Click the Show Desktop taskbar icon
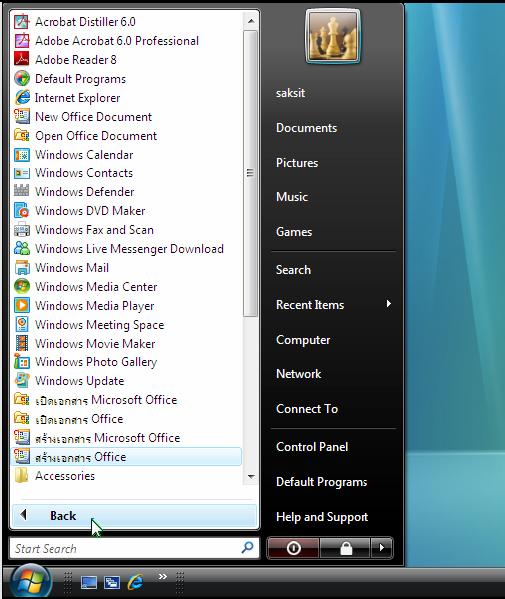This screenshot has height=599, width=505. pos(89,582)
